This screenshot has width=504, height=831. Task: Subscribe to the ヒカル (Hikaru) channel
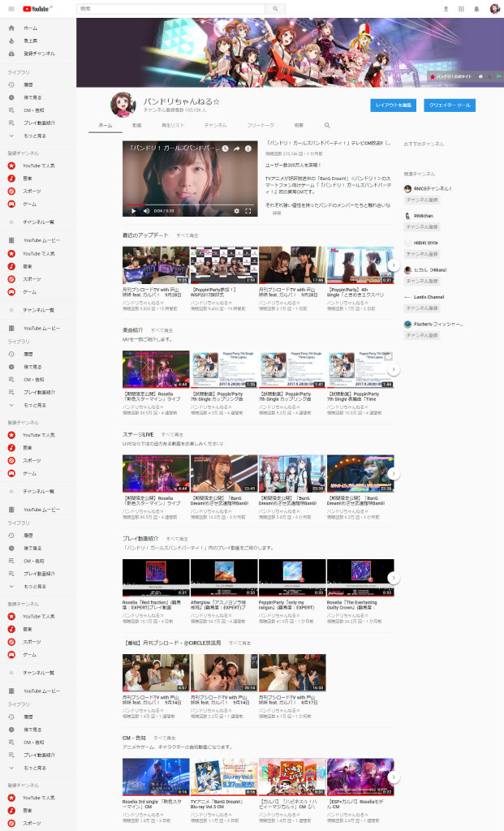pos(422,281)
